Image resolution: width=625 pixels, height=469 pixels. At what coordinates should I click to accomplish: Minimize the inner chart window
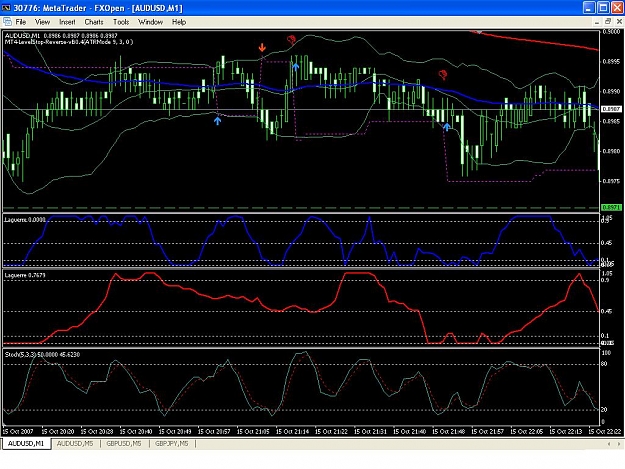coord(597,22)
